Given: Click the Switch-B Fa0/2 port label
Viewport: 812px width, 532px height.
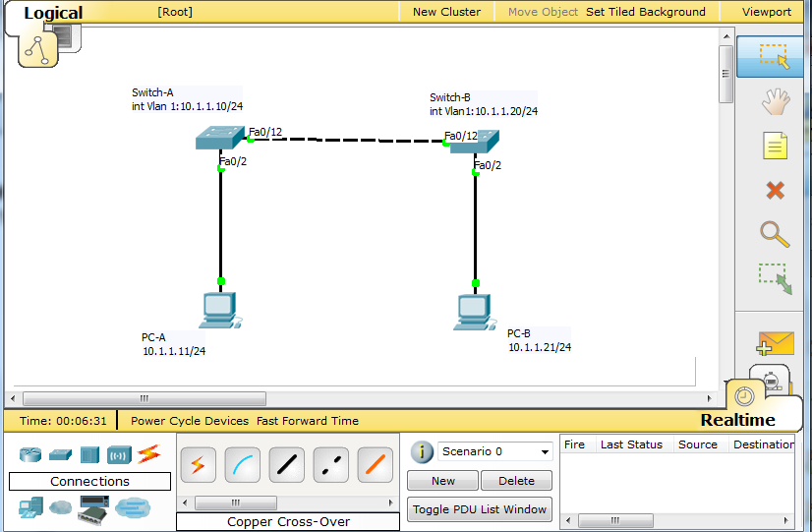Looking at the screenshot, I should (488, 165).
